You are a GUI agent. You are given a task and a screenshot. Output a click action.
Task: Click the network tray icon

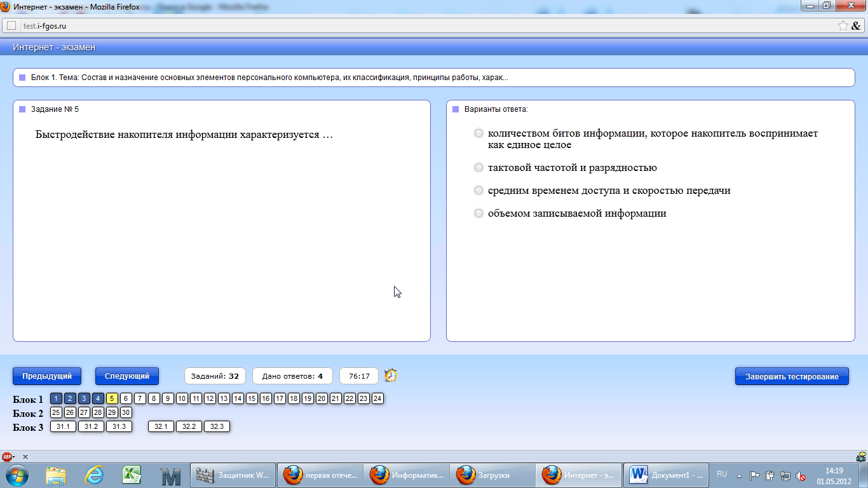(785, 475)
